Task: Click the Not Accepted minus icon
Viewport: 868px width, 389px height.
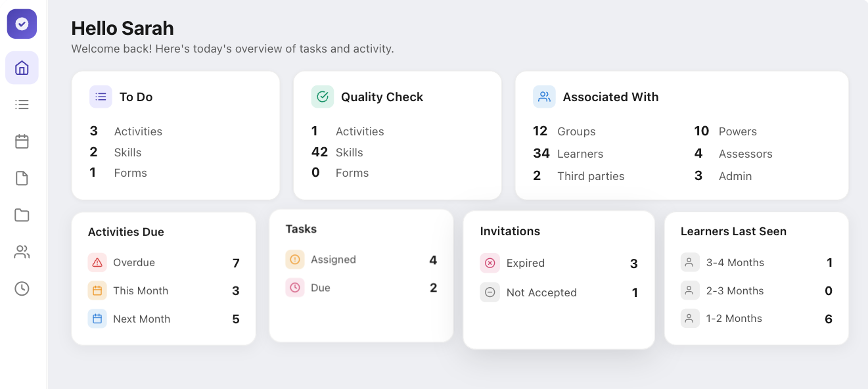Action: pyautogui.click(x=490, y=292)
